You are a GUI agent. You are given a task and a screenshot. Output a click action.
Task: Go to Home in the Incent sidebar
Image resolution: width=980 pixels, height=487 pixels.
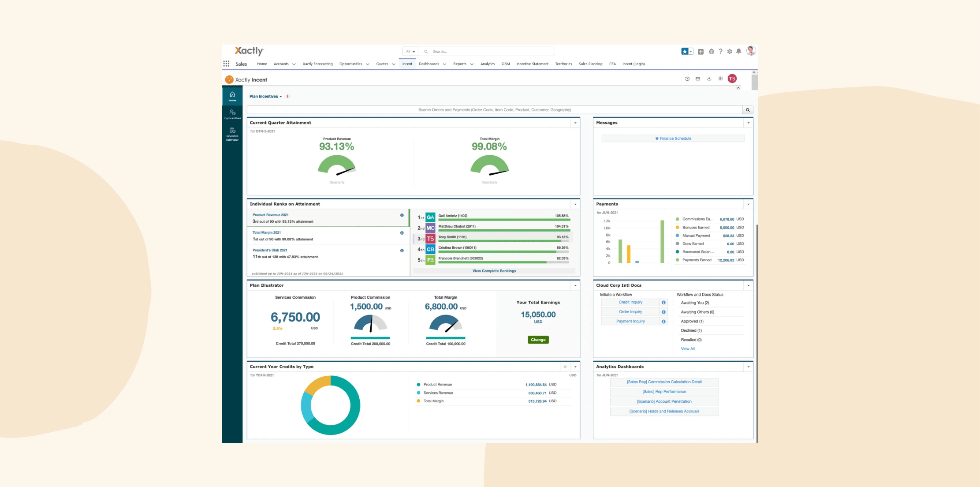click(x=232, y=96)
